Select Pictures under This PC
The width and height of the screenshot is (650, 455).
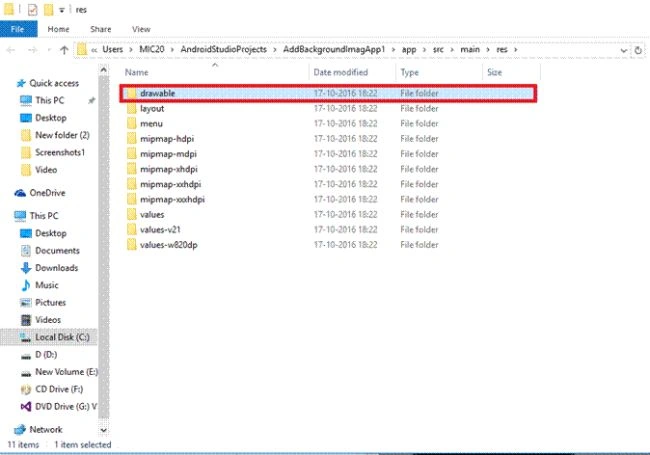click(51, 303)
